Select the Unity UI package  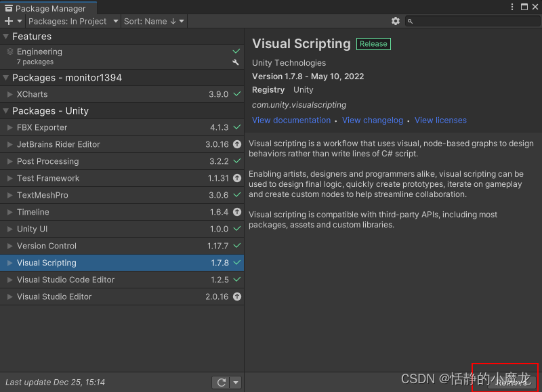click(x=122, y=229)
